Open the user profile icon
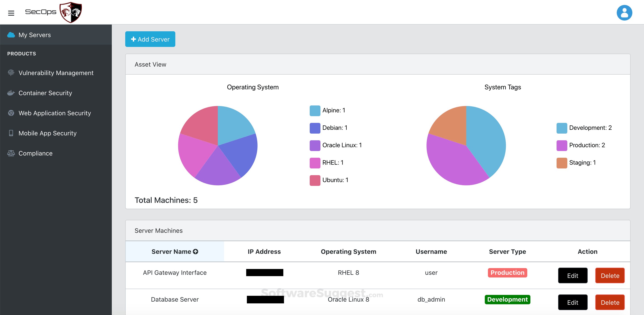 [625, 13]
